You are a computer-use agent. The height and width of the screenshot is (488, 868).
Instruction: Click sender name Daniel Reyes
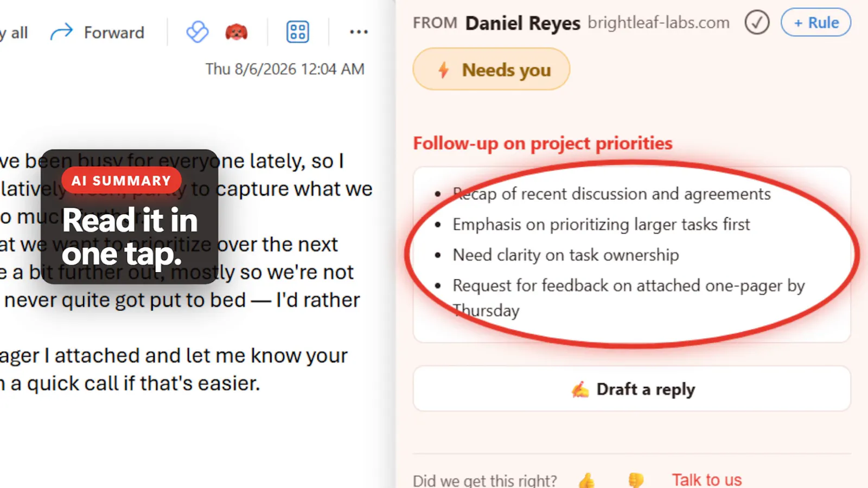tap(523, 23)
